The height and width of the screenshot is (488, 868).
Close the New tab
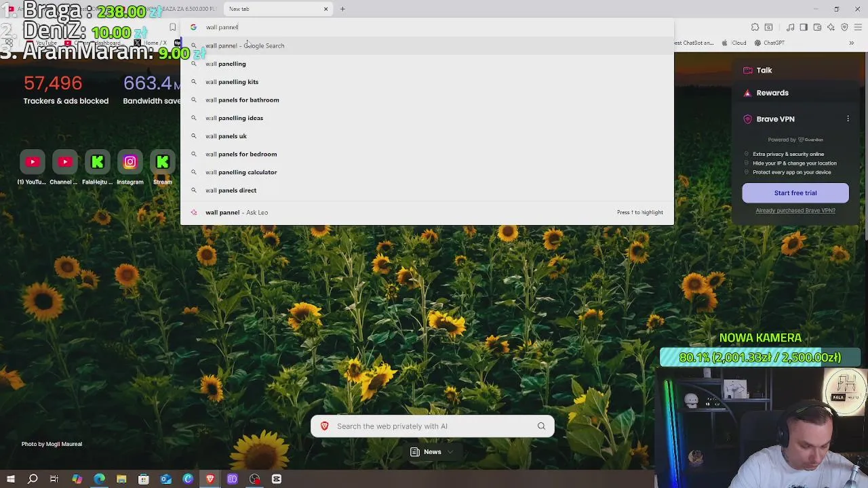click(x=325, y=9)
